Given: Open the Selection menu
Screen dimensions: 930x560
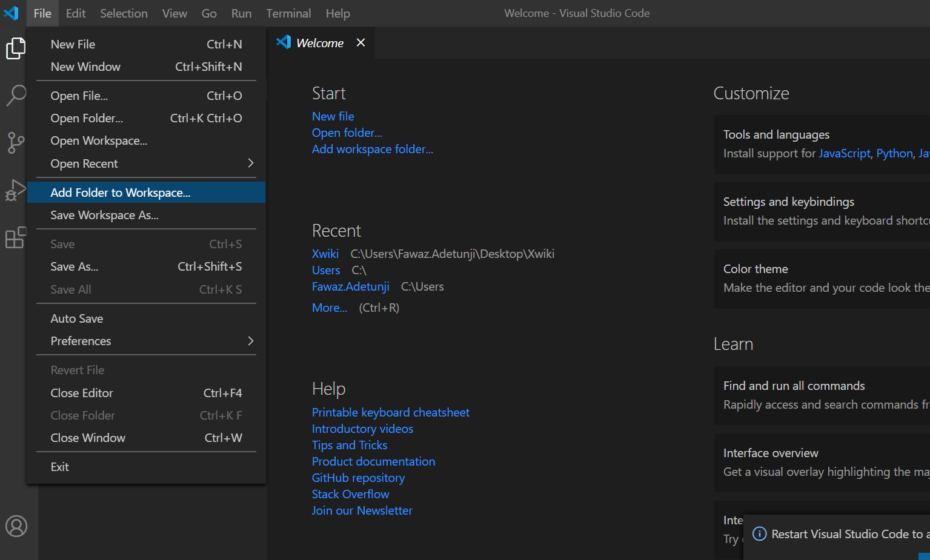Looking at the screenshot, I should (x=124, y=13).
